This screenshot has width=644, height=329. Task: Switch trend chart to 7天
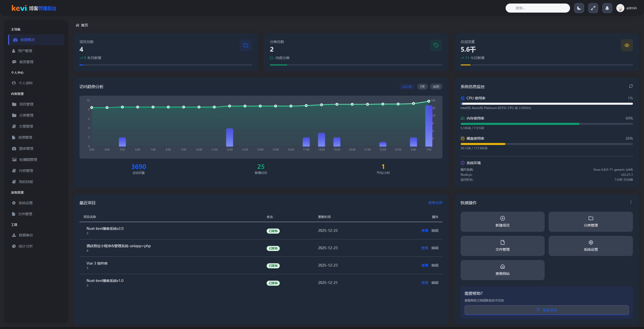coord(422,87)
